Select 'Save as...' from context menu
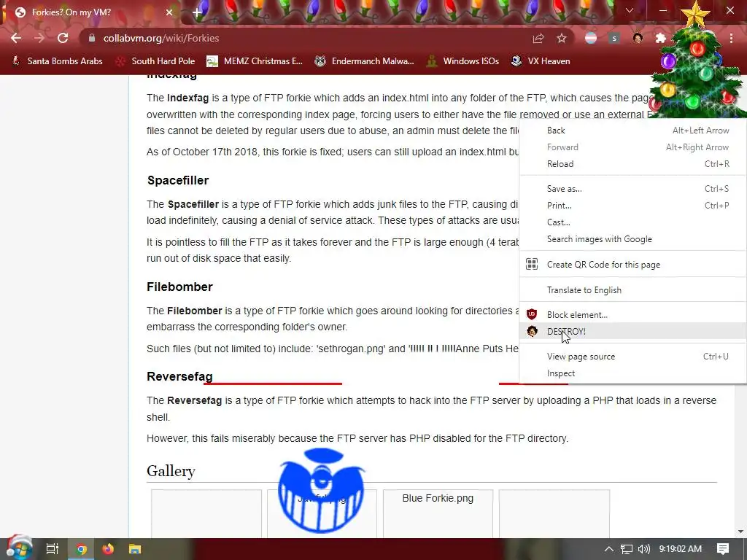This screenshot has height=560, width=747. 633,189
